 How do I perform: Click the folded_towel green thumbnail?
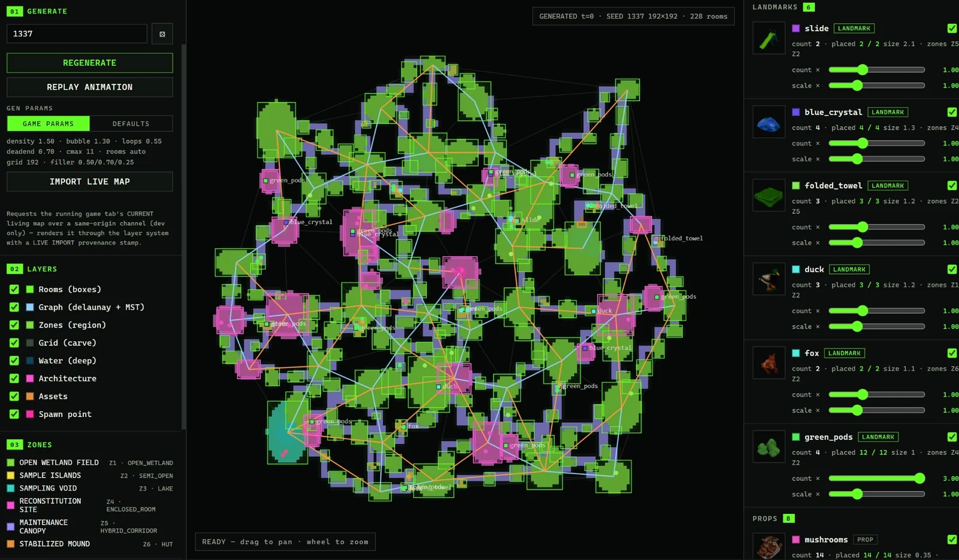(769, 196)
